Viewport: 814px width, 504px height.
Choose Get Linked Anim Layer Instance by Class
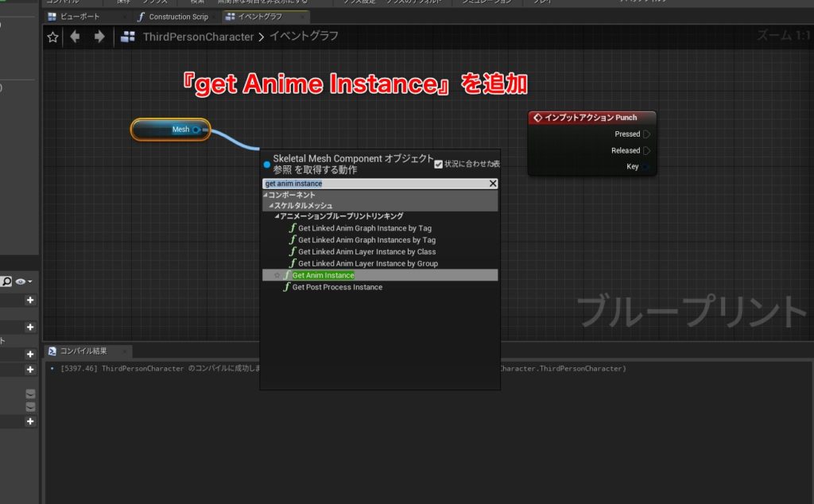coord(366,252)
